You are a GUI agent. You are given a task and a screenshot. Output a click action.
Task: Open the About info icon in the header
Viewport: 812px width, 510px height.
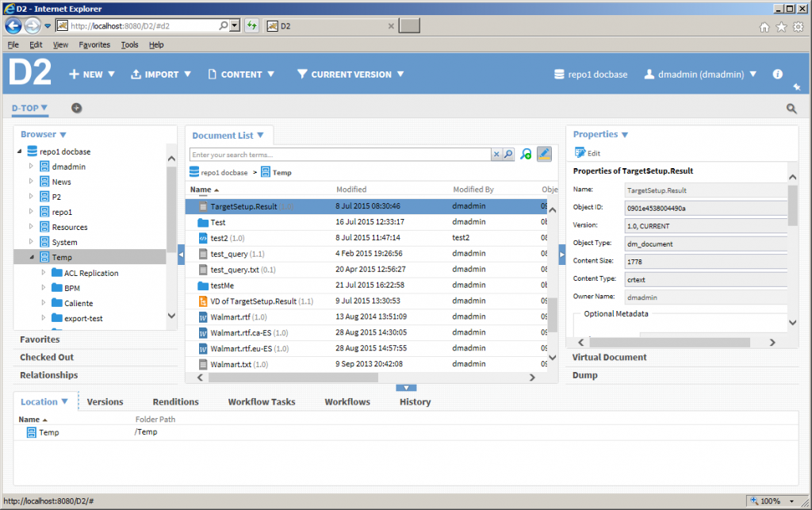(777, 74)
